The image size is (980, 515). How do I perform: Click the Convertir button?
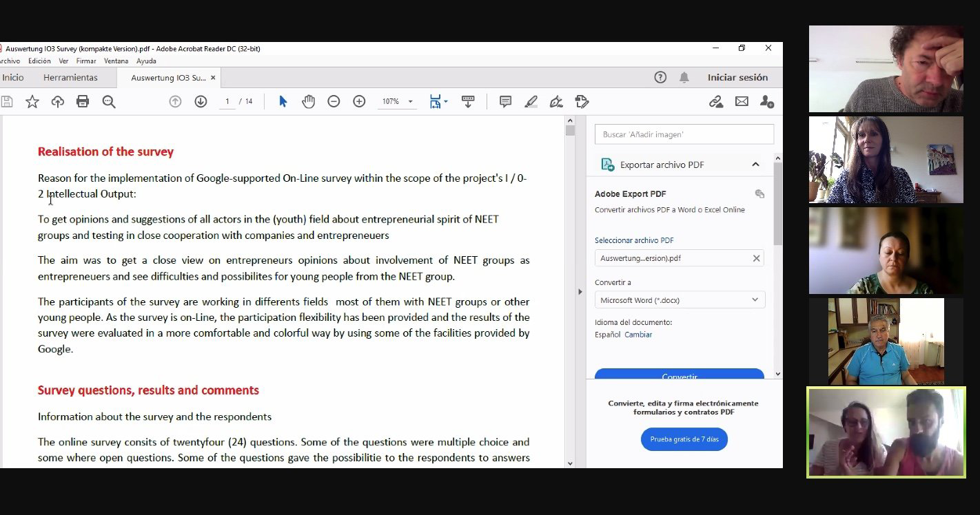click(x=680, y=374)
